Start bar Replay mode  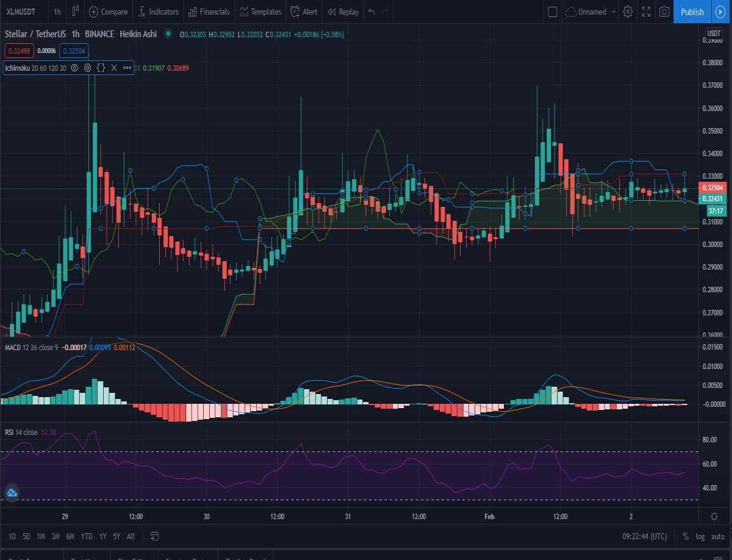tap(343, 12)
